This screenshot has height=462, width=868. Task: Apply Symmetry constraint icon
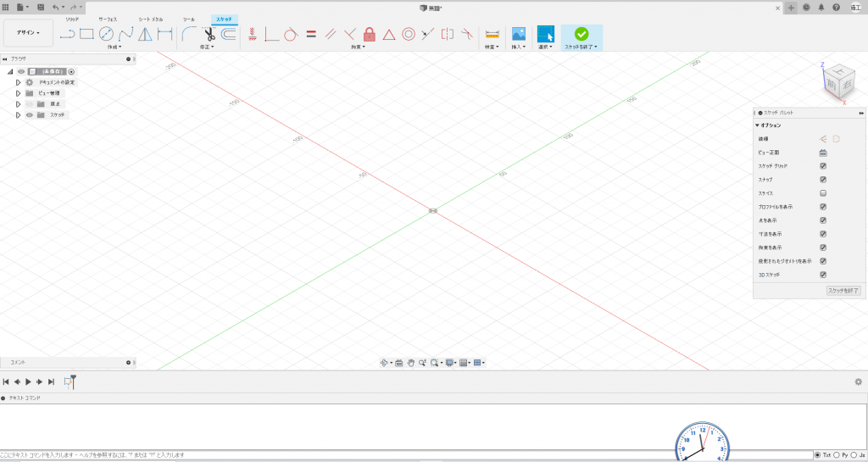tap(448, 34)
